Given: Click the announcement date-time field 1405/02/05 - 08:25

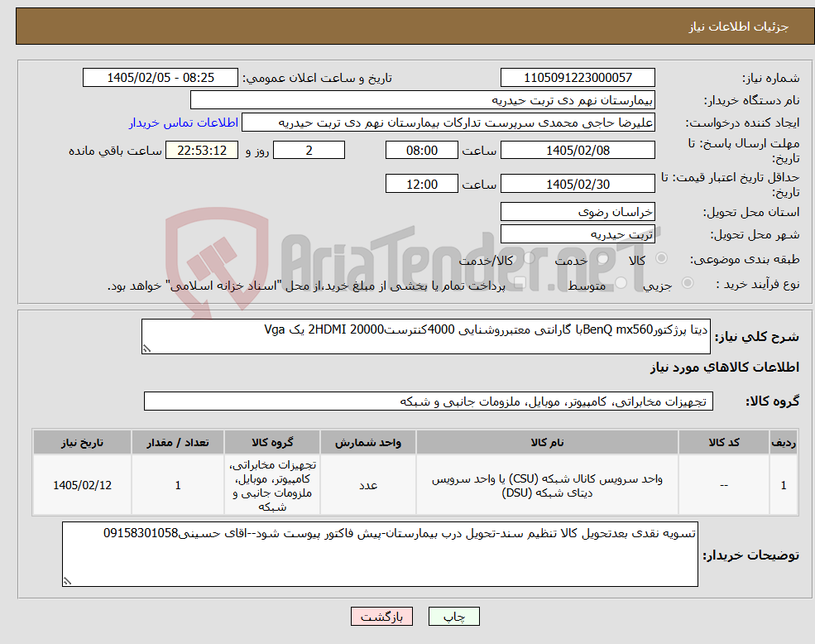Looking at the screenshot, I should [160, 78].
